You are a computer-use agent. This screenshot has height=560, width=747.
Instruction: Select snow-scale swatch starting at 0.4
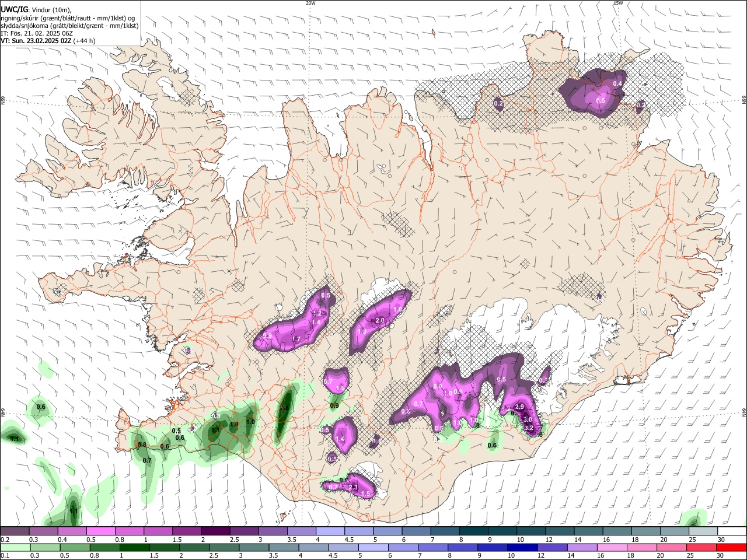coord(72,531)
